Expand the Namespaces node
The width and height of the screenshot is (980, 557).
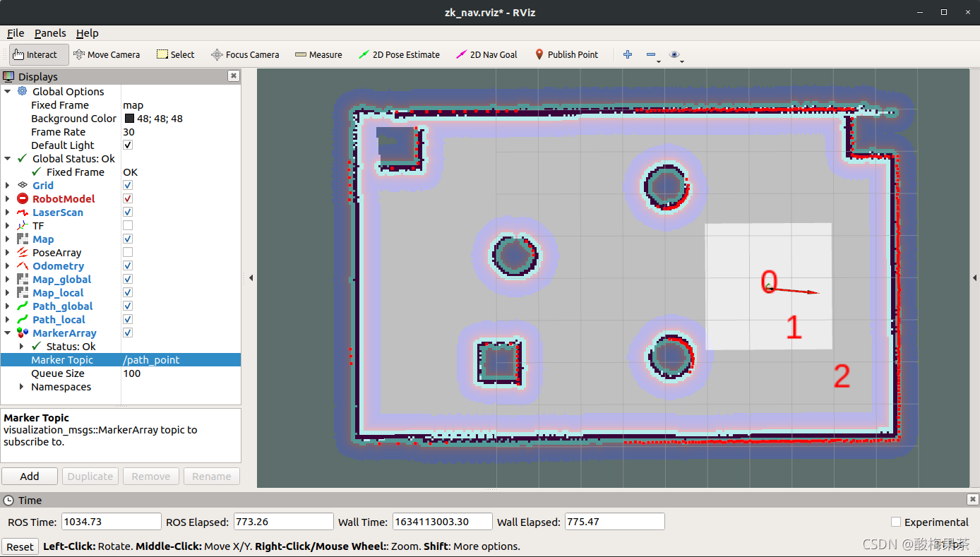pyautogui.click(x=22, y=386)
